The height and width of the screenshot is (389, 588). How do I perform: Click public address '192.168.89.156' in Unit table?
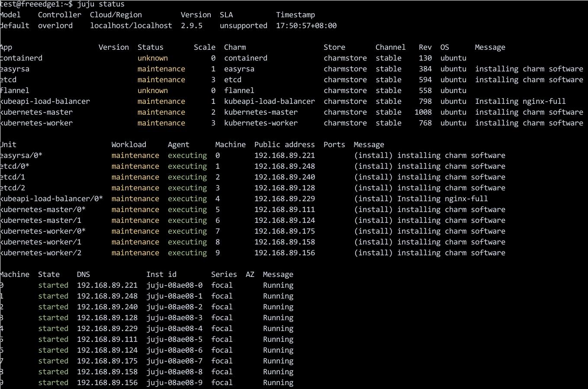coord(285,253)
